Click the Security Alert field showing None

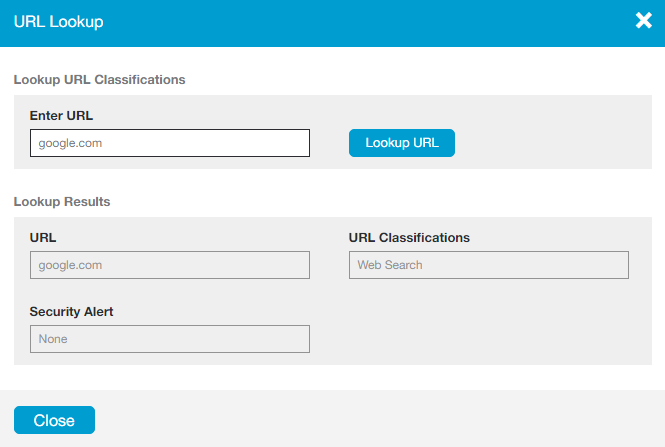coord(170,339)
